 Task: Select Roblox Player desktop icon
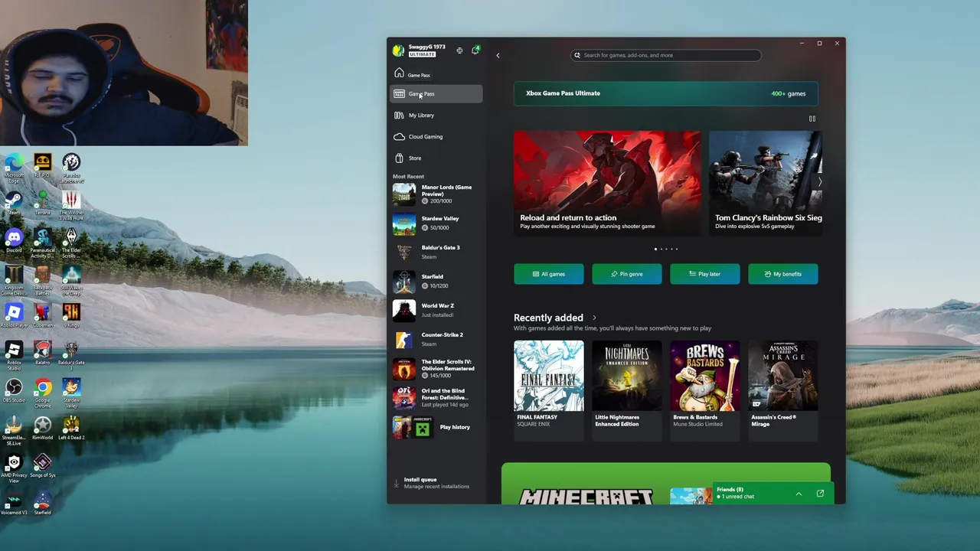point(14,316)
